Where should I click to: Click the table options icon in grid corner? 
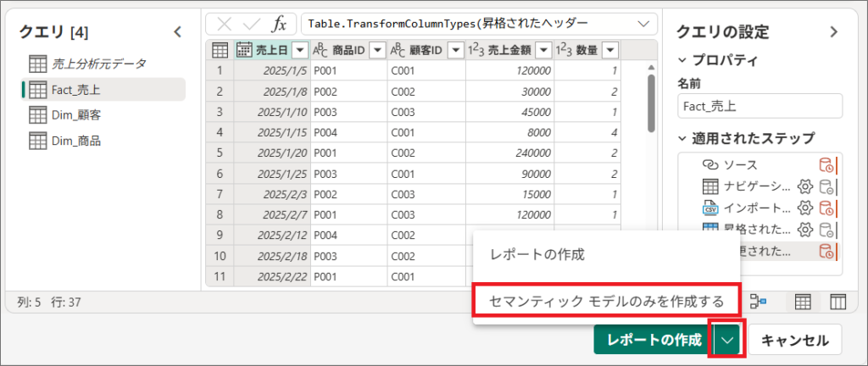click(219, 50)
